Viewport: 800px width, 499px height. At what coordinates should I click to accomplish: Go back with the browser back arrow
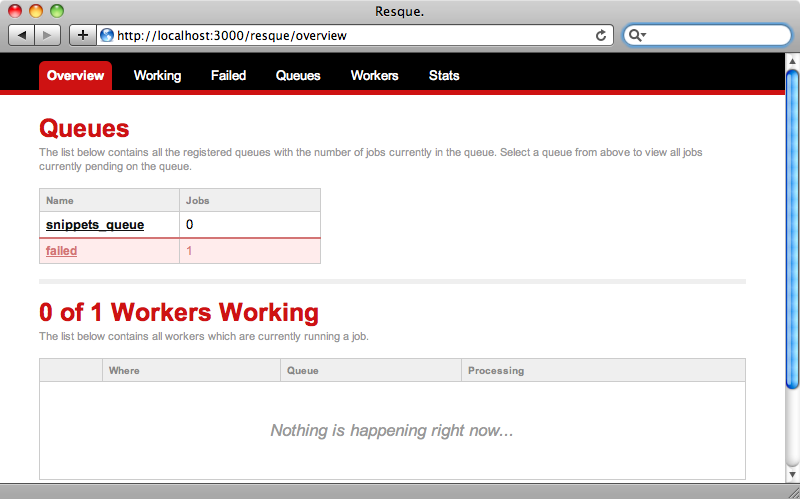(x=22, y=35)
